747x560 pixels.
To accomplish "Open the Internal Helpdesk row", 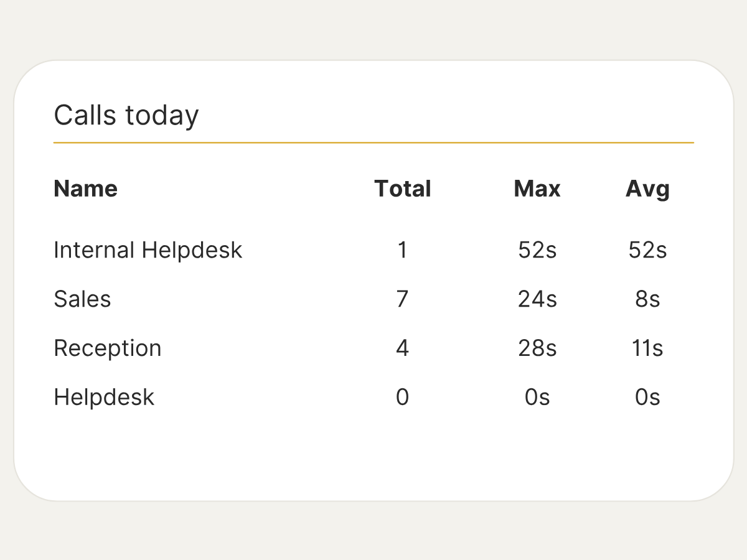I will (x=374, y=250).
